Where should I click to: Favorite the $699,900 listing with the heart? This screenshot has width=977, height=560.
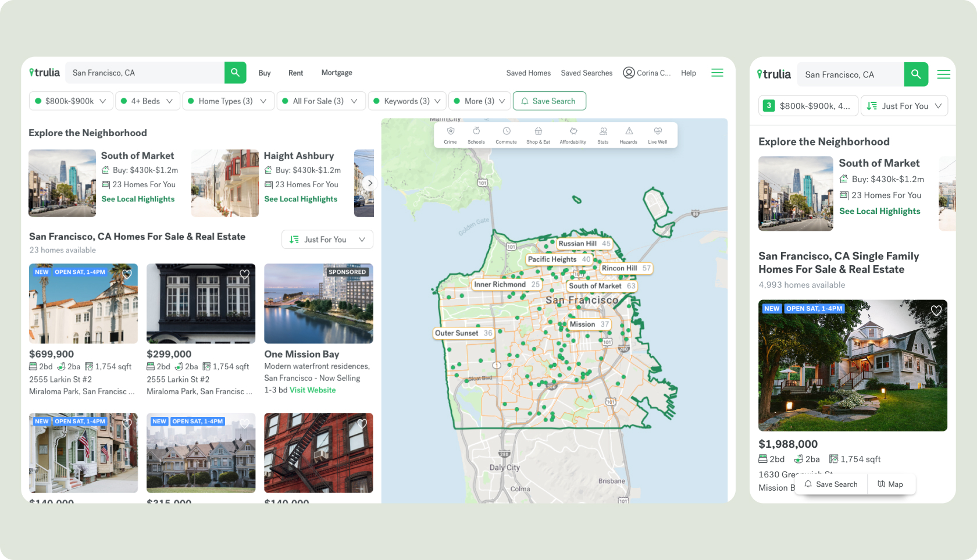point(127,274)
